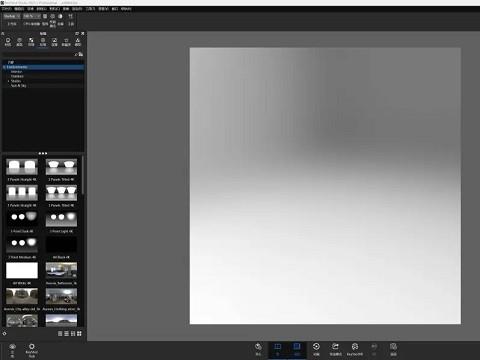Open the File menu in menu bar

coord(6,9)
